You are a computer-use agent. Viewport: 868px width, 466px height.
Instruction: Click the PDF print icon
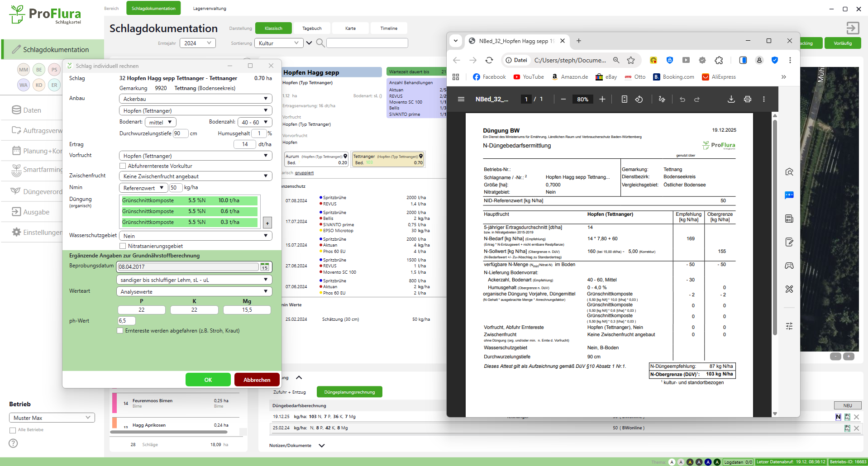point(747,99)
